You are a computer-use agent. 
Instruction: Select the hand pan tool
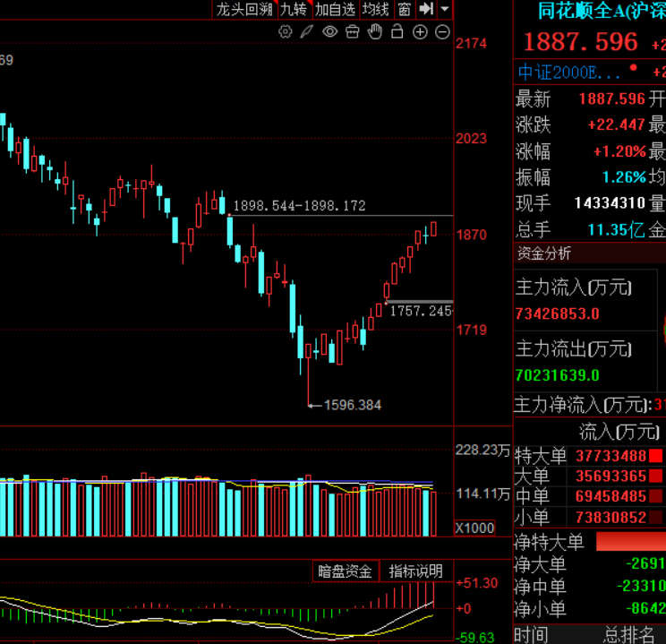point(374,32)
